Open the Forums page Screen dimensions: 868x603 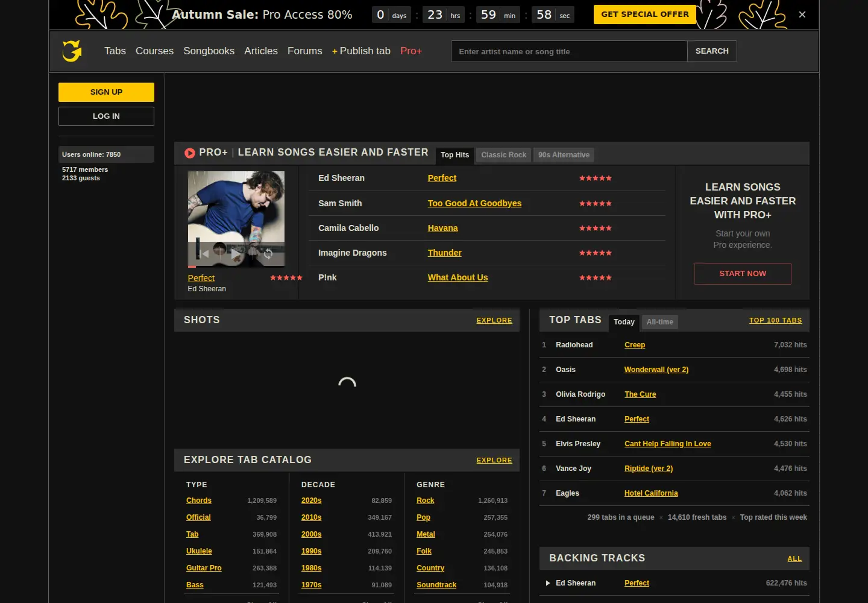pos(305,51)
